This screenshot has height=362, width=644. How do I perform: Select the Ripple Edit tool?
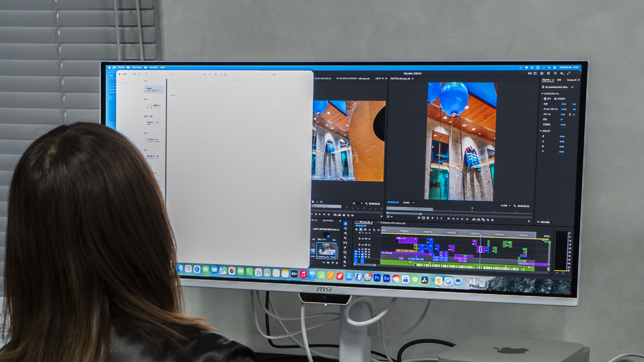[x=345, y=233]
